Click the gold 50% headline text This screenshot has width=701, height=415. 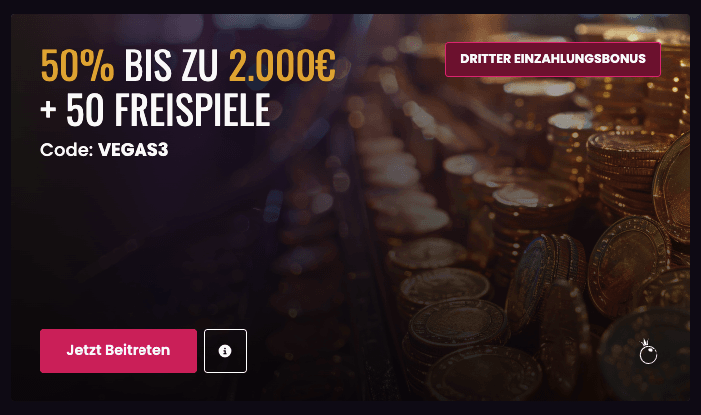77,66
